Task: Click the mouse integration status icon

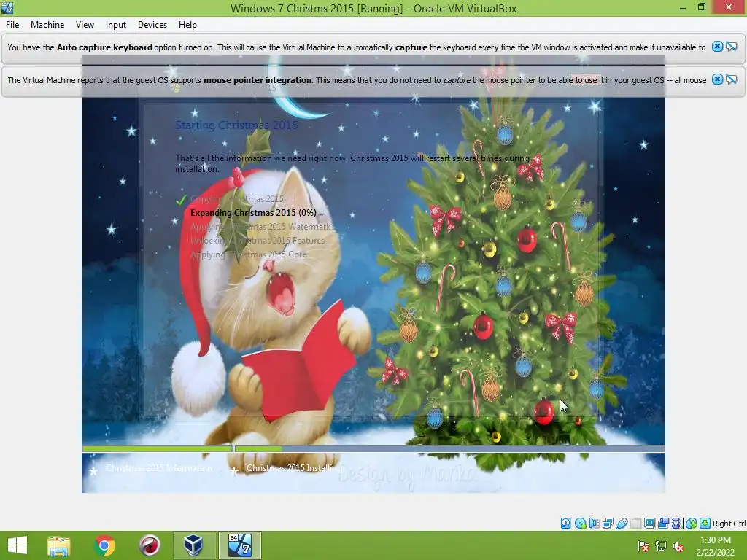Action: point(692,524)
